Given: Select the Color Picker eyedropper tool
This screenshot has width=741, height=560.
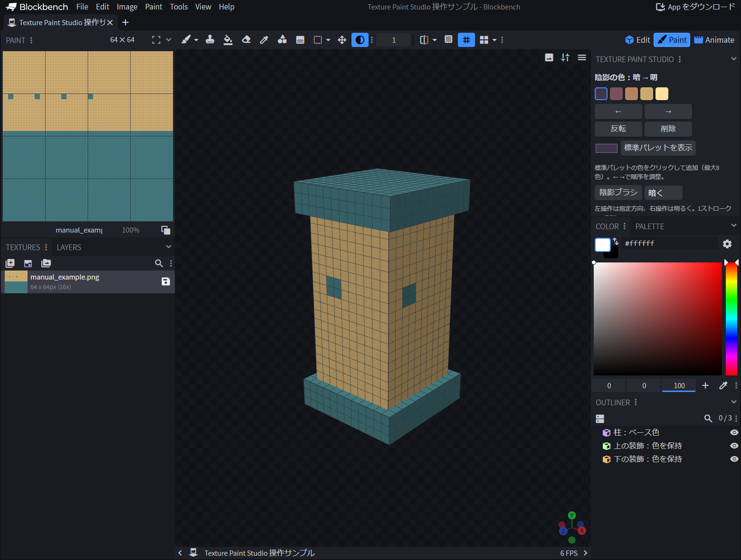Looking at the screenshot, I should 264,40.
